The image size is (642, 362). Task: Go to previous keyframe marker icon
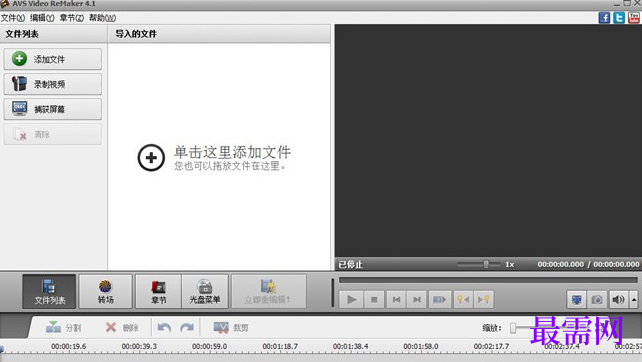pyautogui.click(x=463, y=300)
